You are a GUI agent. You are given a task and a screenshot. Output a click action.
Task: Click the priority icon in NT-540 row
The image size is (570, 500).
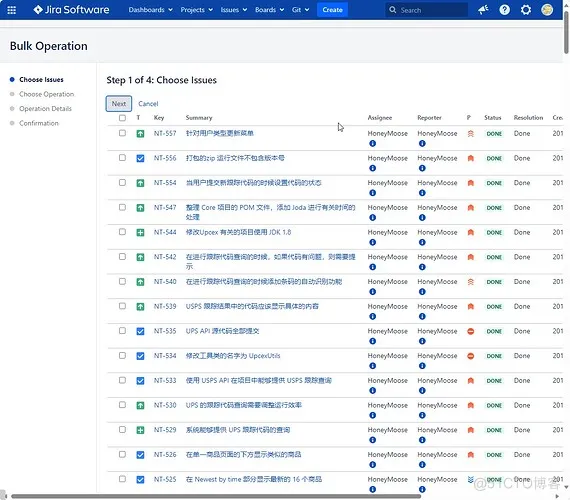click(x=470, y=282)
